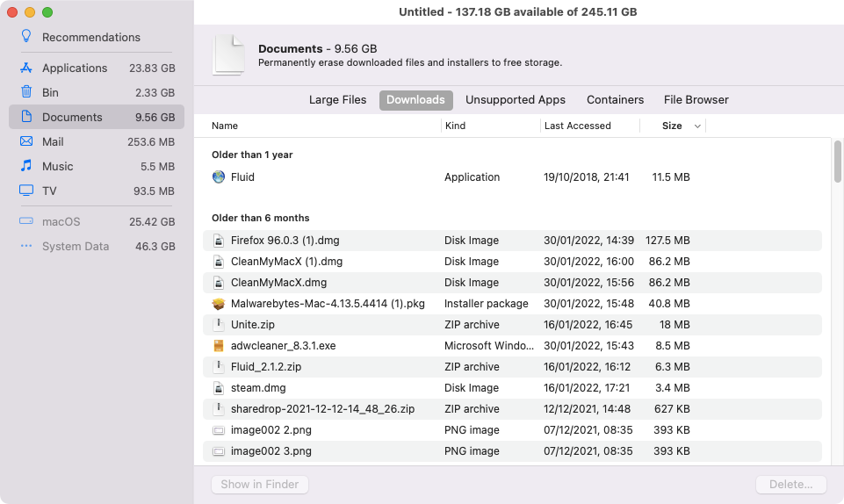Sort the list by the Name column
This screenshot has height=504, width=844.
coord(225,126)
